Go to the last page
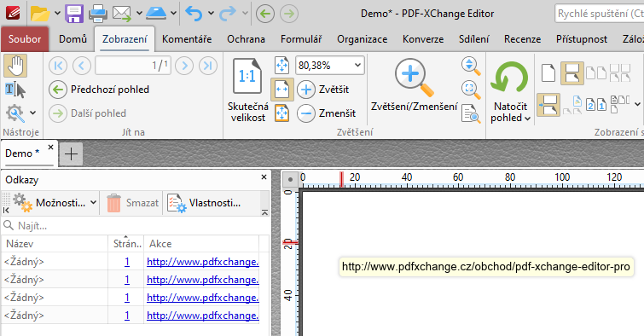644x336 pixels. pos(208,66)
